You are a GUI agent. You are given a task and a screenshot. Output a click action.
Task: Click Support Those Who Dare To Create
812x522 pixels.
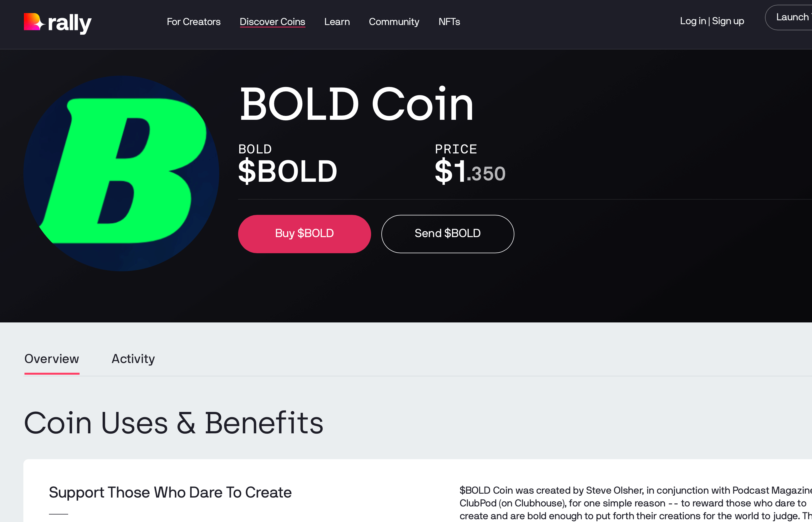[170, 492]
